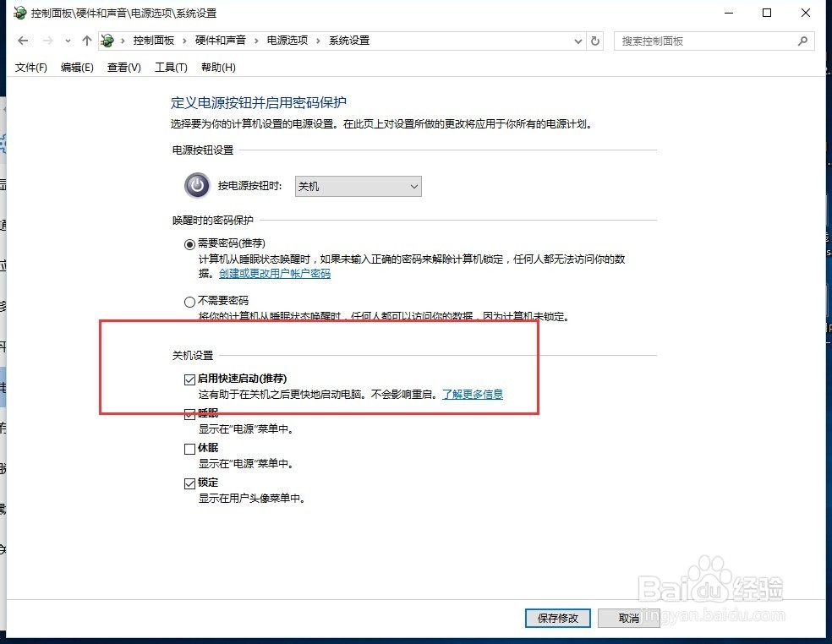This screenshot has width=832, height=644.
Task: Click the search magnifier icon
Action: (802, 40)
